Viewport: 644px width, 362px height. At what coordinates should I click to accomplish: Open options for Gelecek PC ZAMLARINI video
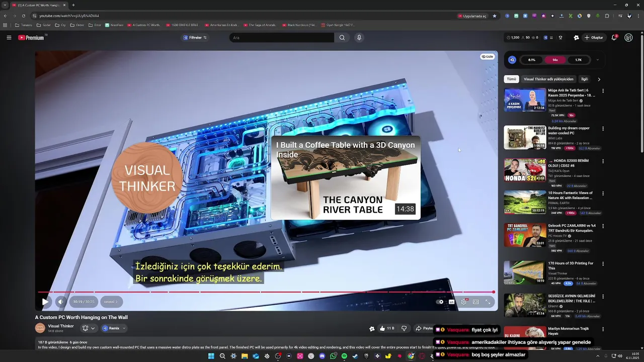click(x=603, y=226)
